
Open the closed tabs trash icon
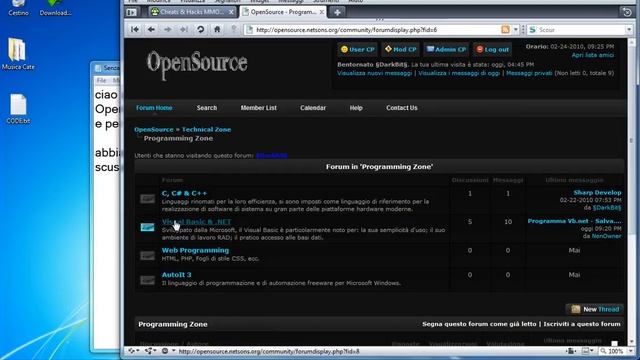tap(627, 12)
